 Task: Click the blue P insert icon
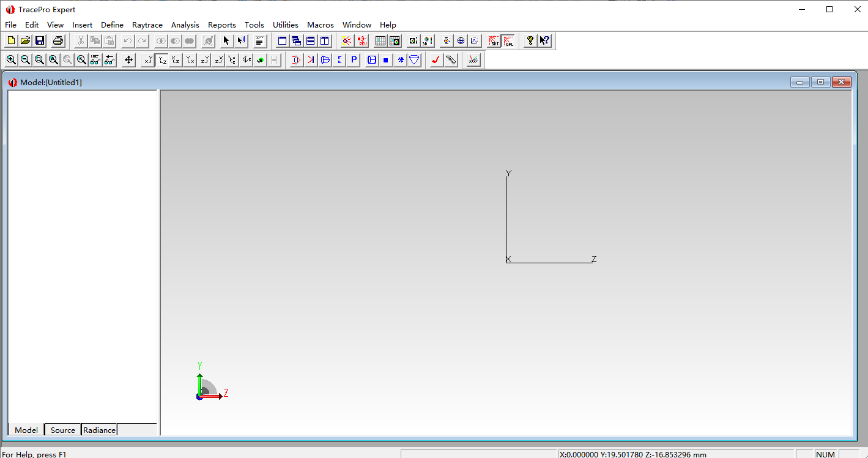click(x=354, y=59)
